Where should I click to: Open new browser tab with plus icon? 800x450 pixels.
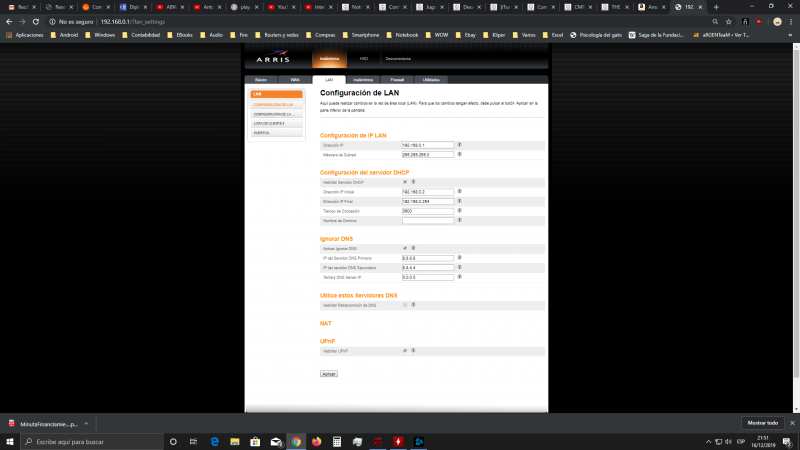[x=716, y=7]
